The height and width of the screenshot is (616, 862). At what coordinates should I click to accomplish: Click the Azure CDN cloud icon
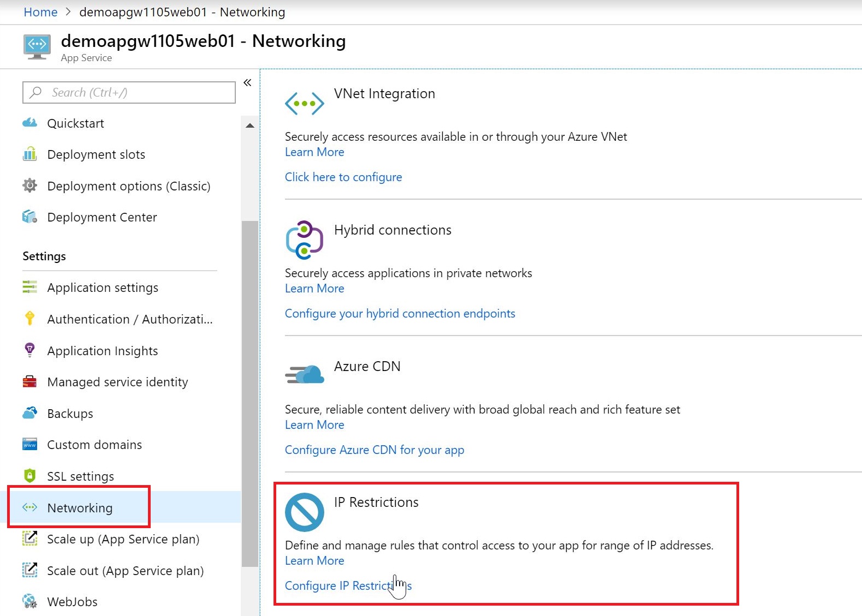[x=305, y=375]
